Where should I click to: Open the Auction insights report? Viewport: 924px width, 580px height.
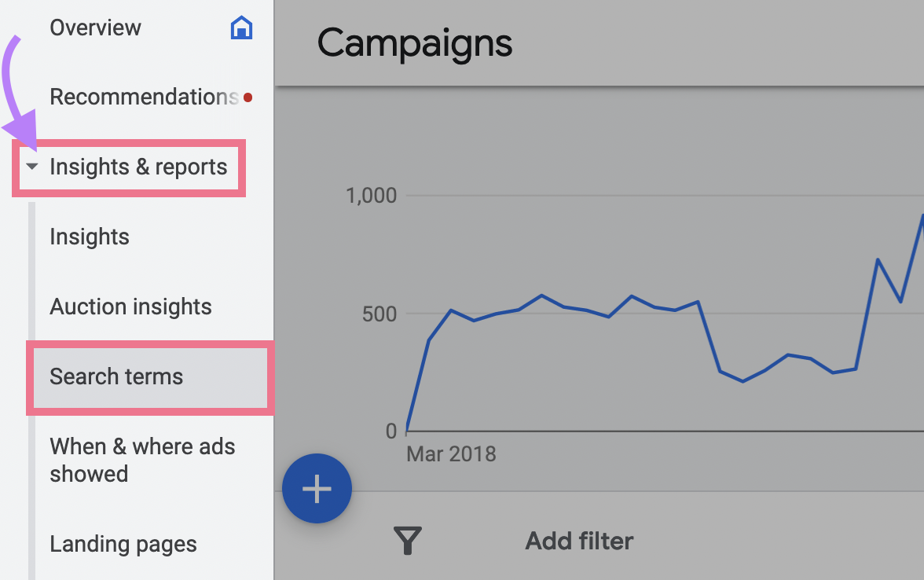pos(130,307)
